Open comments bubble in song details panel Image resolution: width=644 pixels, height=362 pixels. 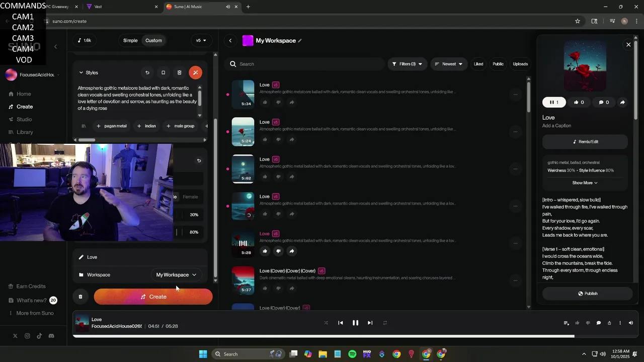[x=603, y=102]
